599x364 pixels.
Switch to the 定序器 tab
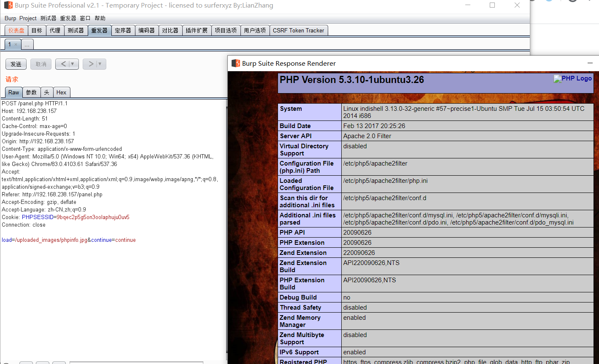(123, 30)
